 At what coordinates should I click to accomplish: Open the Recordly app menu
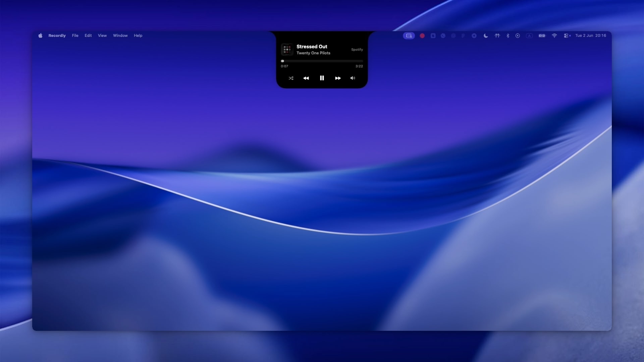pos(57,36)
